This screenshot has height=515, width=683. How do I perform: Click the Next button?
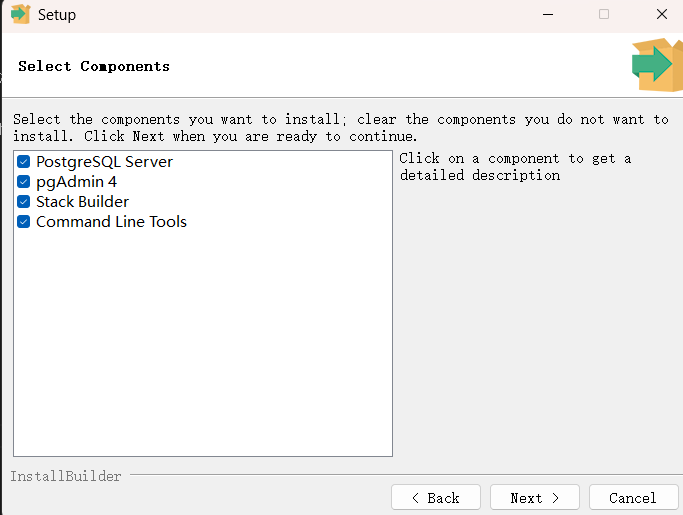point(534,497)
